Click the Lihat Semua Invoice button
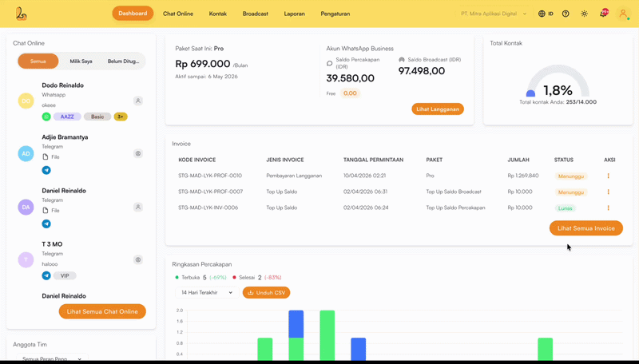Viewport: 639px width, 364px height. coord(585,228)
